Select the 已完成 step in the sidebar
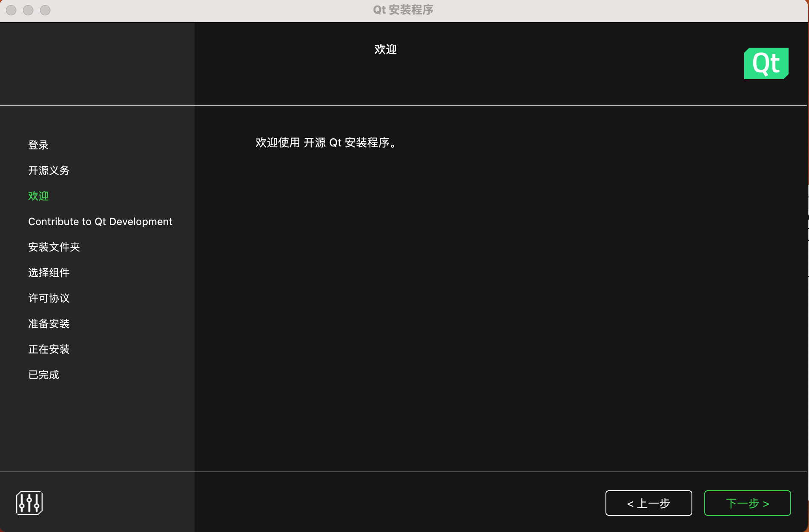 [x=43, y=375]
